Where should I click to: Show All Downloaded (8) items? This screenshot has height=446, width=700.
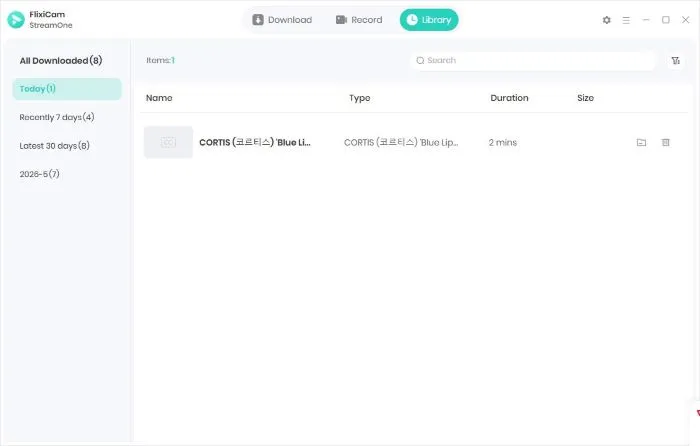click(61, 60)
